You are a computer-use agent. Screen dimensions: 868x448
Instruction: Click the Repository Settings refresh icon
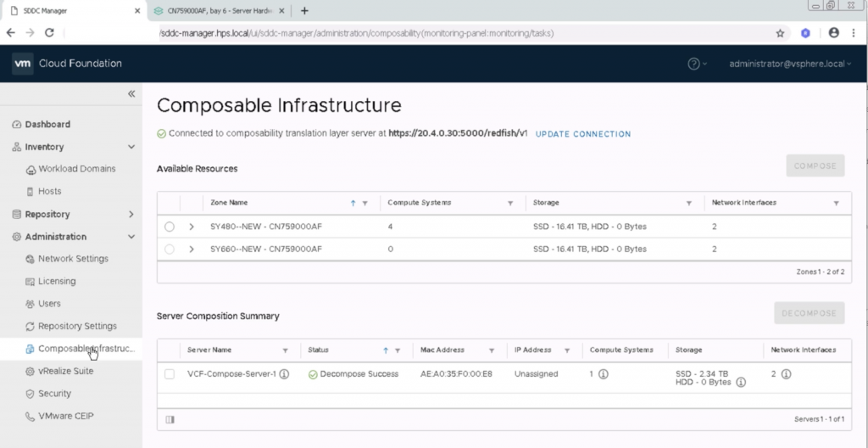(30, 326)
